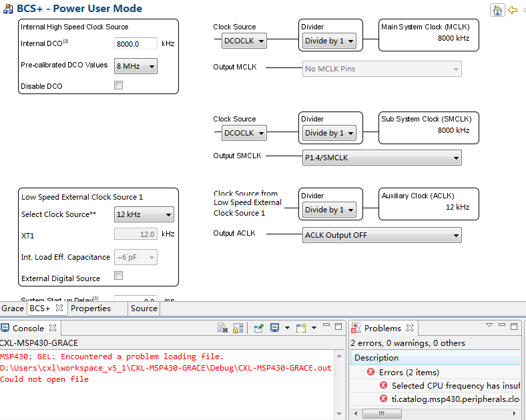This screenshot has height=420, width=526.
Task: Click the yellow back arrow icon
Action: click(513, 10)
